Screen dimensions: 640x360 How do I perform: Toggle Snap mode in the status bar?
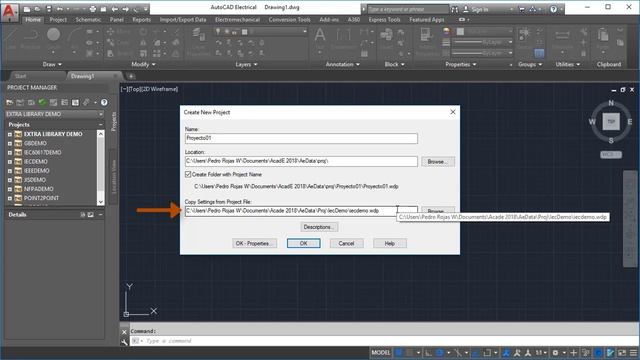click(409, 353)
